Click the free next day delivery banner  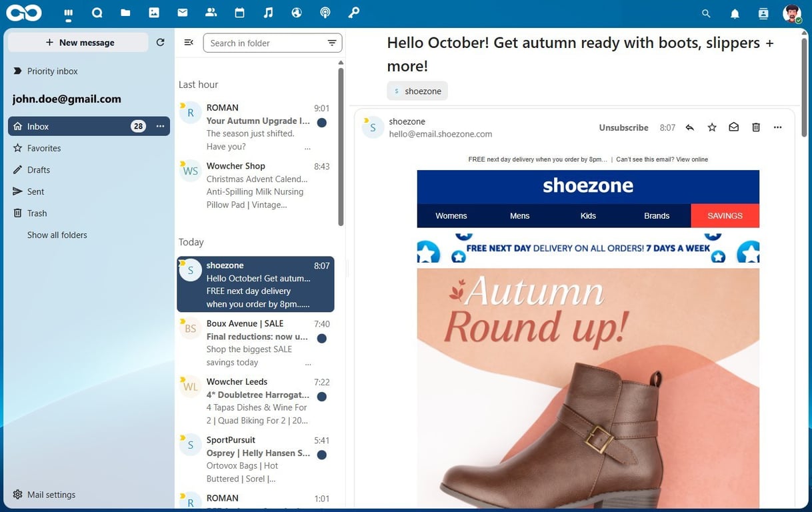pos(588,248)
